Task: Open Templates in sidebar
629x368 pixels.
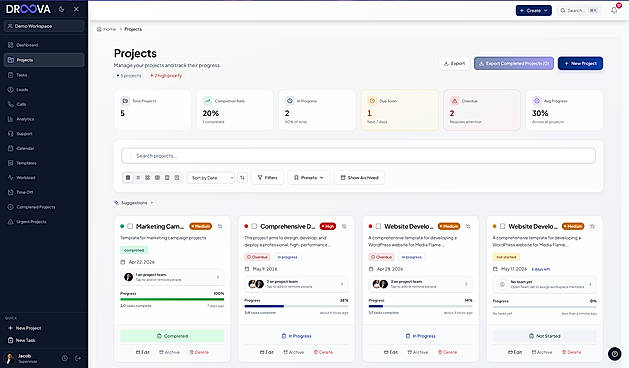Action: coord(44,163)
